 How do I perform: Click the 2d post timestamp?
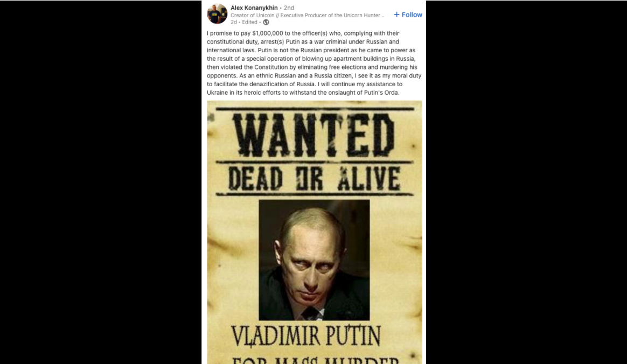coord(234,22)
